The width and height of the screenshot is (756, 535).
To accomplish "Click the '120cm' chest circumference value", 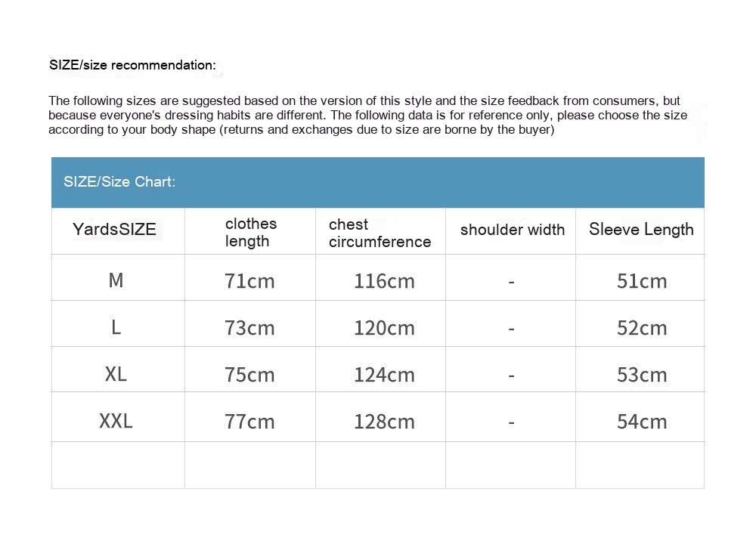I will pos(384,328).
